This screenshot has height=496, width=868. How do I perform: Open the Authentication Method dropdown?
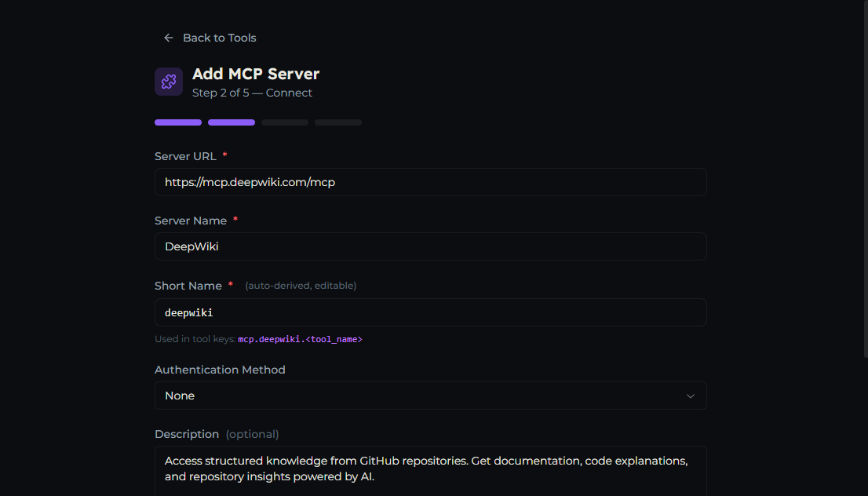click(x=431, y=396)
